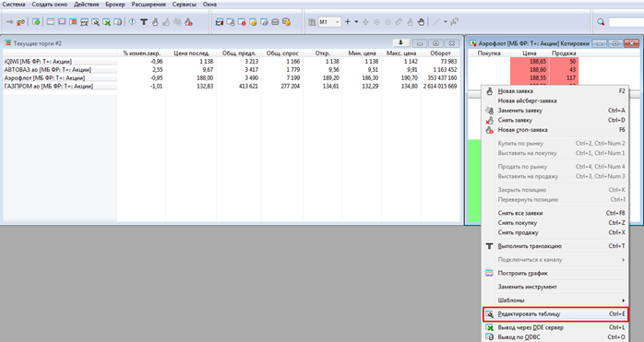This screenshot has height=342, width=644.
Task: Open the Окна menu
Action: 209,4
